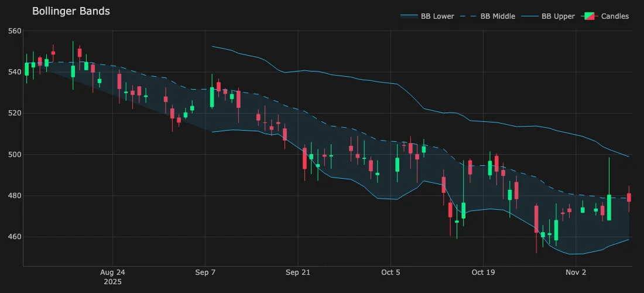The height and width of the screenshot is (293, 644).
Task: Click the BB Middle dashed line icon
Action: (468, 16)
